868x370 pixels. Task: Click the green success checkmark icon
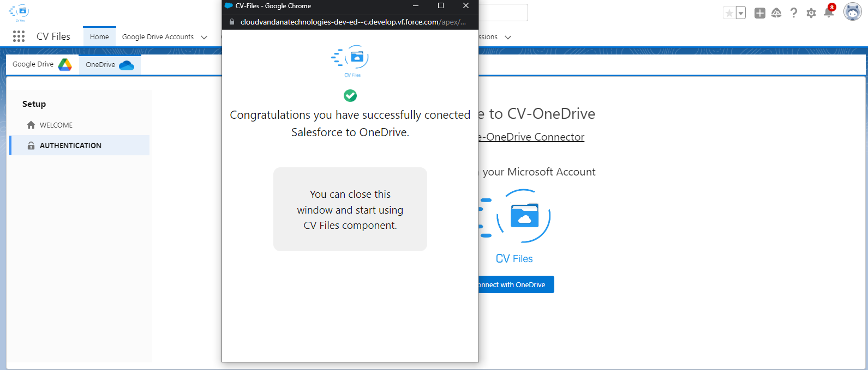coord(350,96)
